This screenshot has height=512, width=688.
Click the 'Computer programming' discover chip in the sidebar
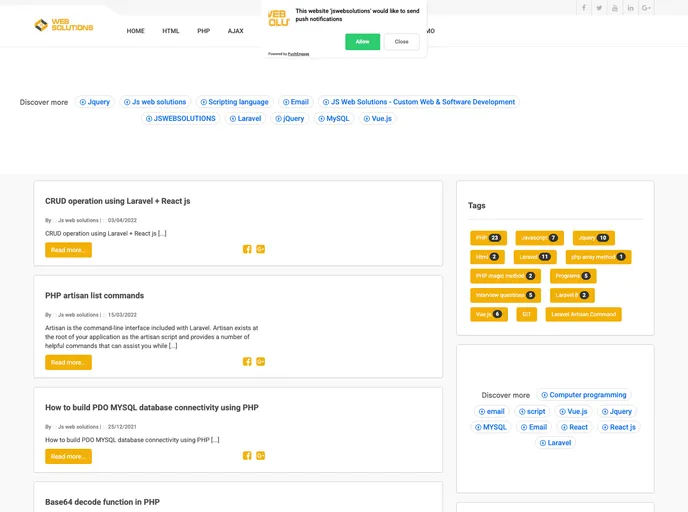584,395
